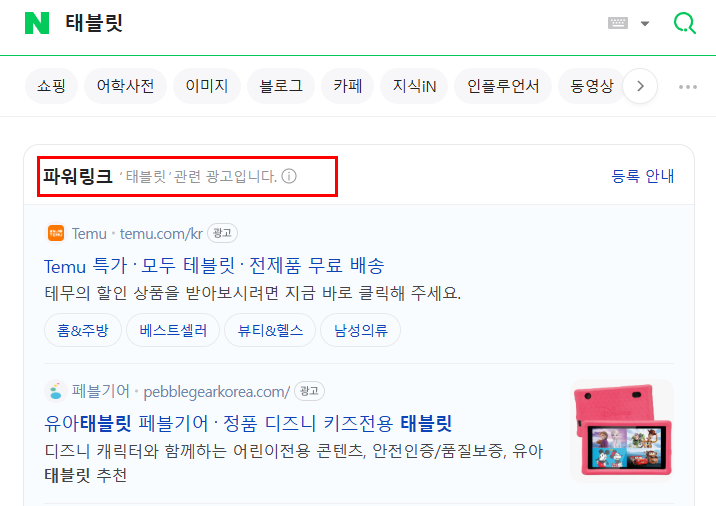The height and width of the screenshot is (506, 716).
Task: Click the pink kids tablet thumbnail
Action: [x=622, y=430]
